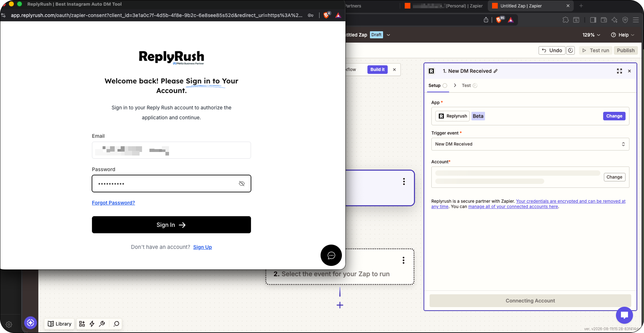Click the Publish button
Screen dimensions: 644x333
626,50
